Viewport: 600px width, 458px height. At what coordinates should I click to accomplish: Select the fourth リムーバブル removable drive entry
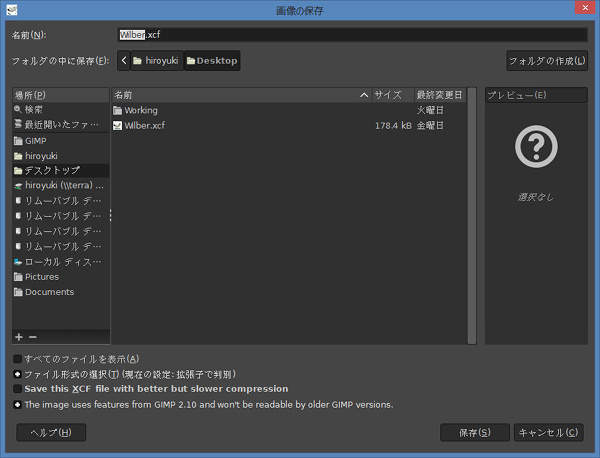point(60,246)
